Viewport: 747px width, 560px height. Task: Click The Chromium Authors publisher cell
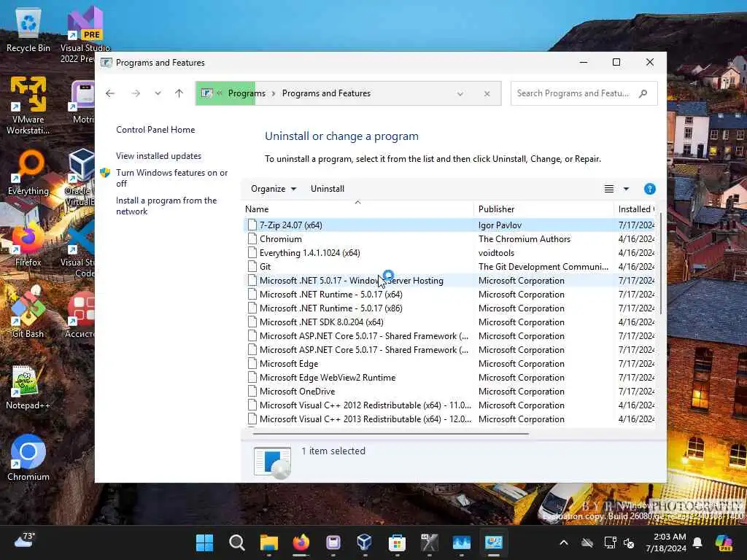pyautogui.click(x=524, y=238)
